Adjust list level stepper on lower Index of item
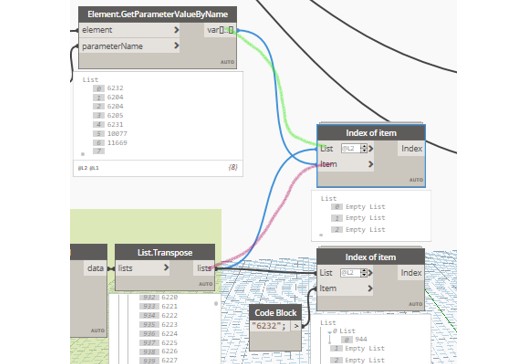Screen dimensions: 527x364 pos(363,273)
